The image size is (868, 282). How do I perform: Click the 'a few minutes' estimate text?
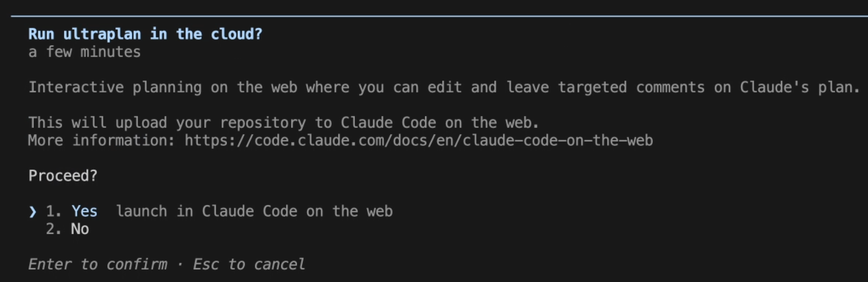pyautogui.click(x=84, y=52)
